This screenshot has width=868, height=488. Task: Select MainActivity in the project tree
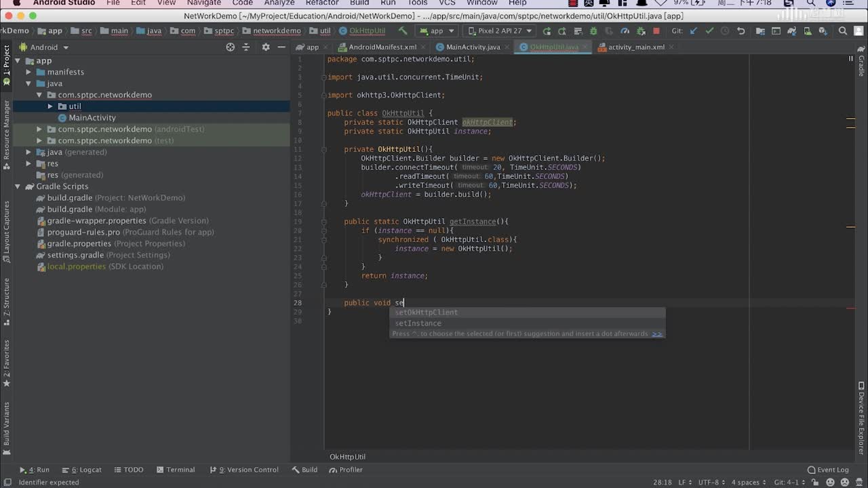86,118
